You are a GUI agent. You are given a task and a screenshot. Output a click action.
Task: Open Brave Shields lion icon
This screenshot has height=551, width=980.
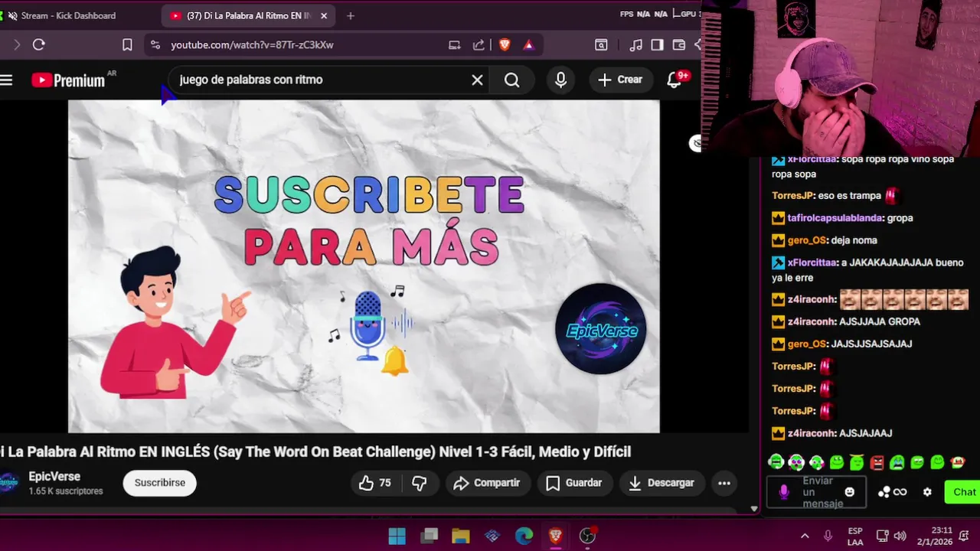[505, 44]
